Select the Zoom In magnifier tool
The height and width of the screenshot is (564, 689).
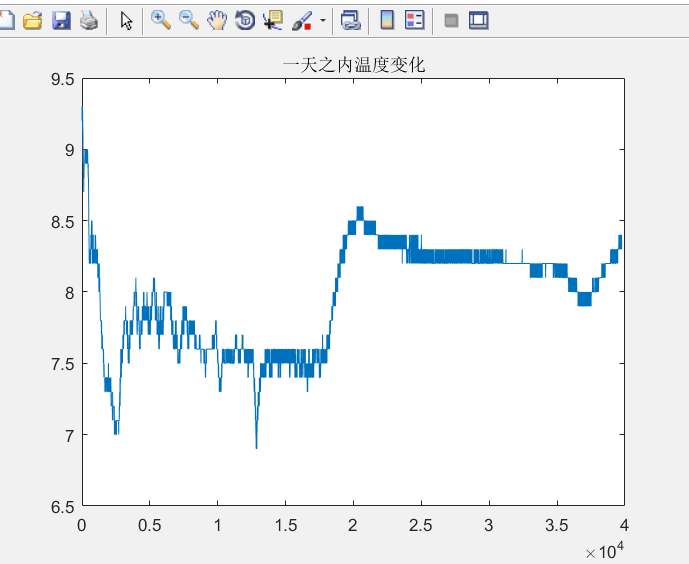[x=161, y=20]
